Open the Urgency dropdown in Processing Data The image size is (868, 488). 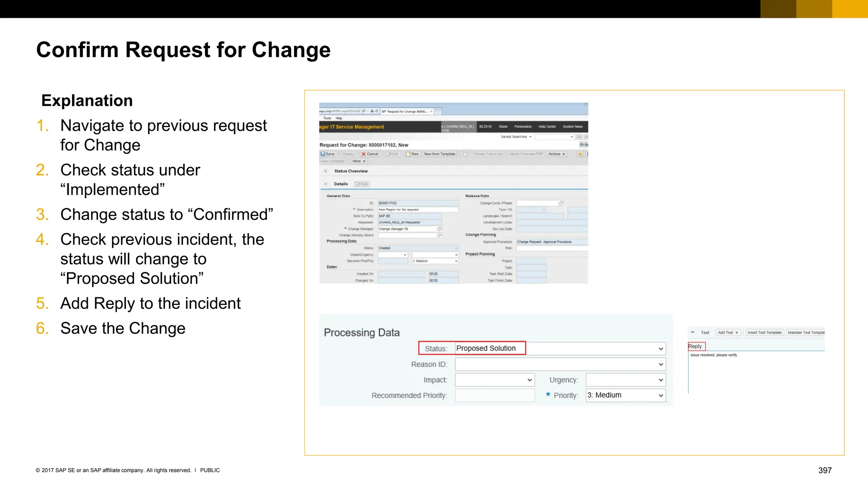626,380
